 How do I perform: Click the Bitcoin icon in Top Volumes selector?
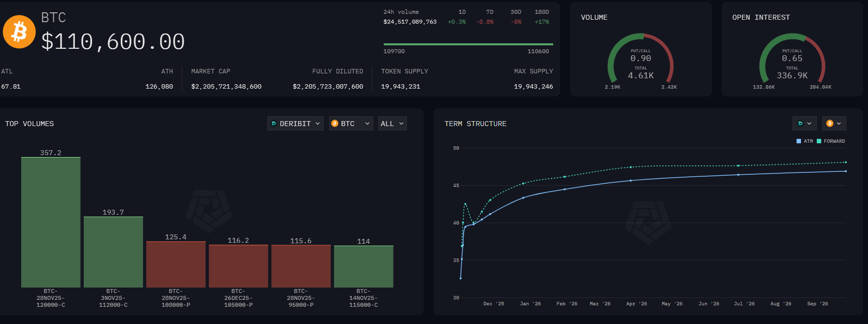(335, 124)
